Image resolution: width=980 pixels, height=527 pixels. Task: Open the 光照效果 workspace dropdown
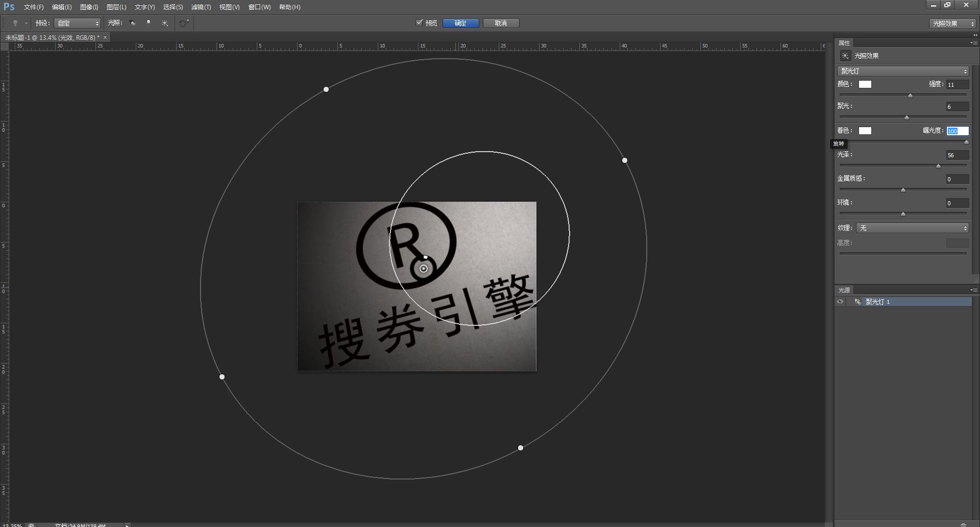pos(952,23)
